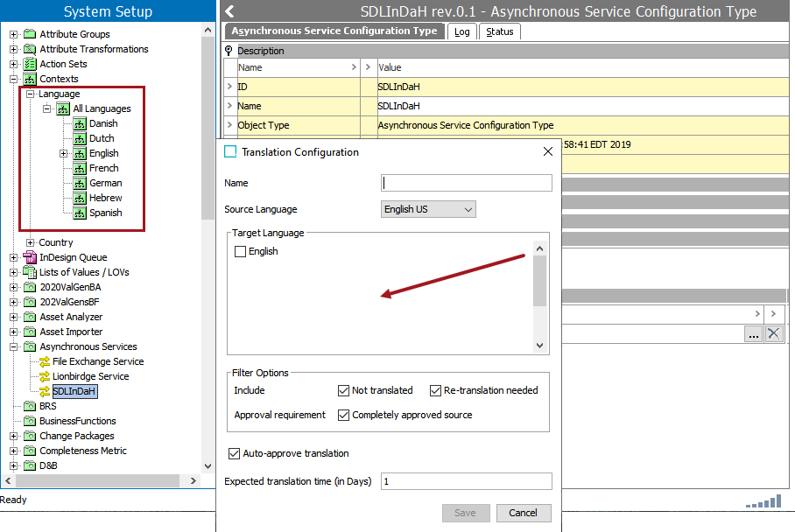The width and height of the screenshot is (795, 532).
Task: Expand the Country tree node
Action: click(30, 242)
